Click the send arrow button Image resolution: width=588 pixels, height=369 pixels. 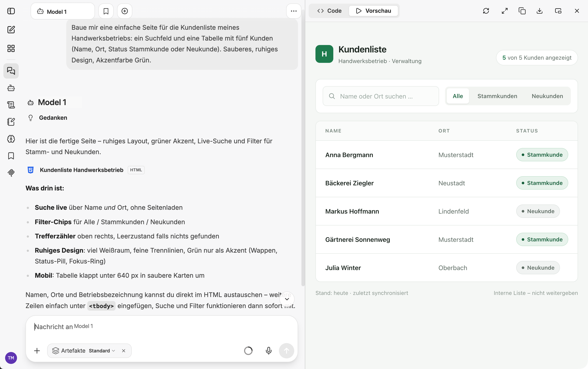click(286, 351)
